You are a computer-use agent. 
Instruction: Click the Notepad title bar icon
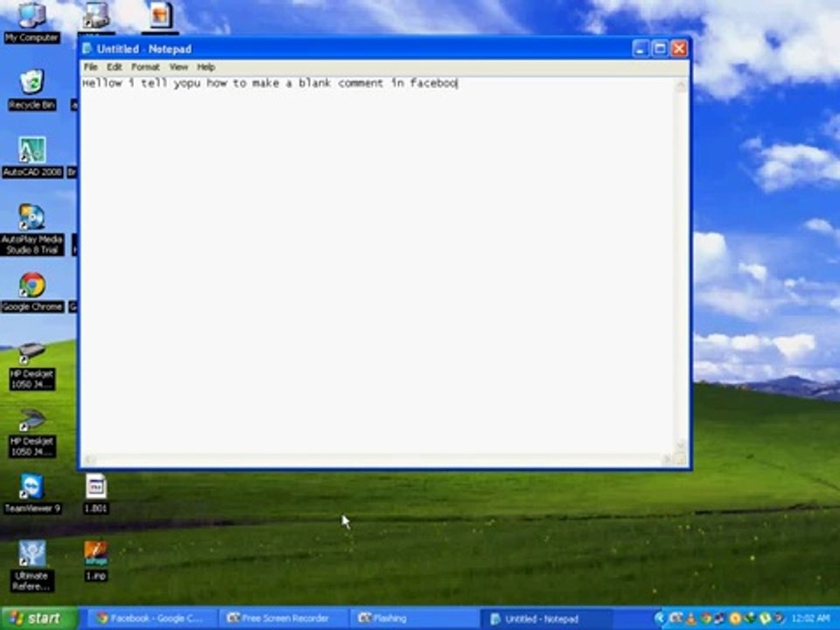pyautogui.click(x=87, y=49)
